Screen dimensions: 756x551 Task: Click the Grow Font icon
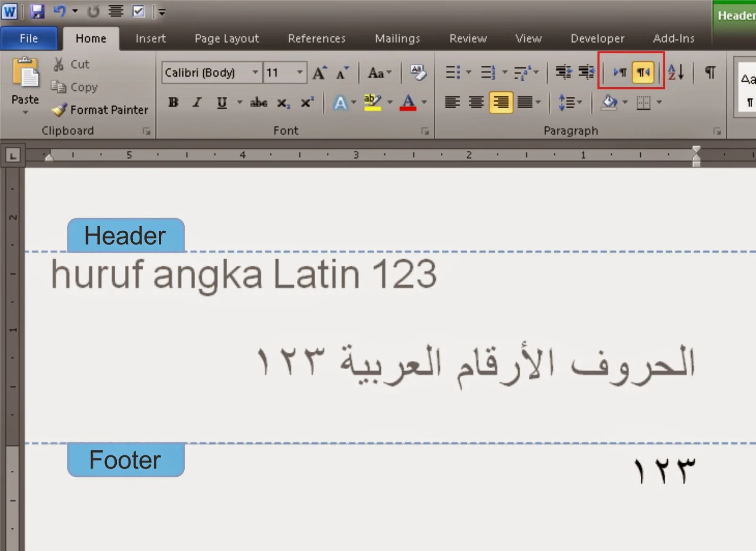319,73
